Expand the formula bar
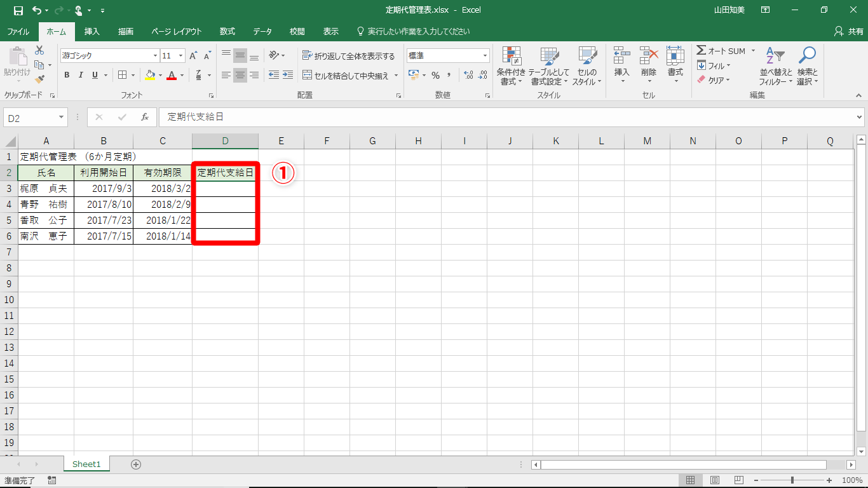868x488 pixels. tap(860, 117)
